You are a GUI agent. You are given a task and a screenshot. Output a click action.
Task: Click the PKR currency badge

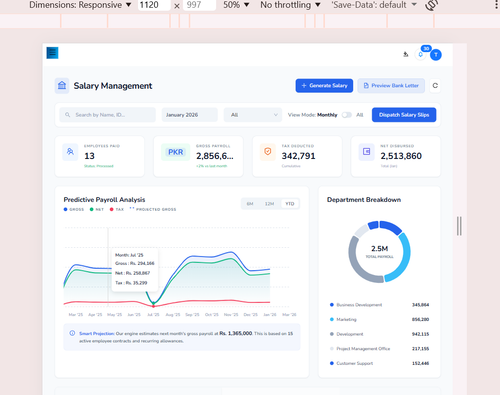[x=175, y=152]
